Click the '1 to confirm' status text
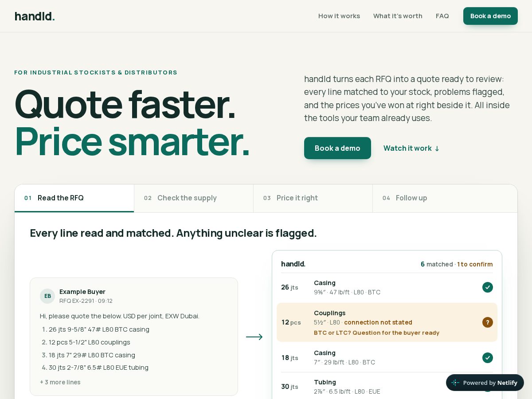Viewport: 532px width, 399px height. coord(475,264)
